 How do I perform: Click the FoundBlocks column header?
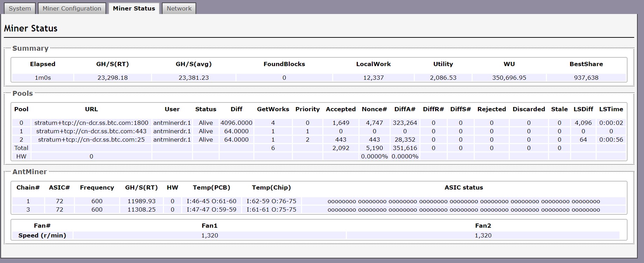284,64
